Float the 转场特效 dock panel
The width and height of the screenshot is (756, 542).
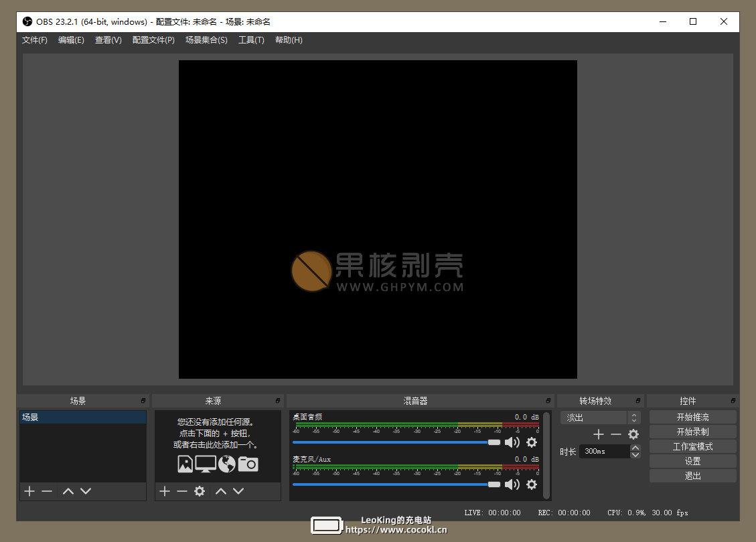638,401
